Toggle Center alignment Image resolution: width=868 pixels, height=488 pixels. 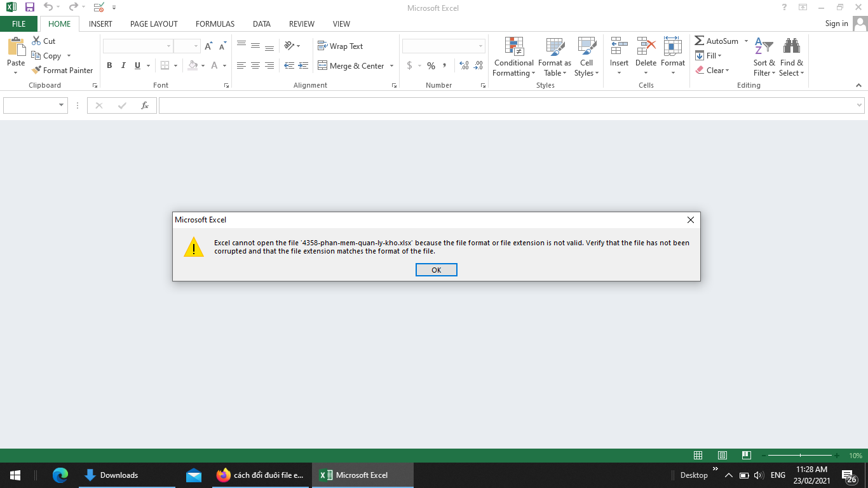tap(255, 65)
